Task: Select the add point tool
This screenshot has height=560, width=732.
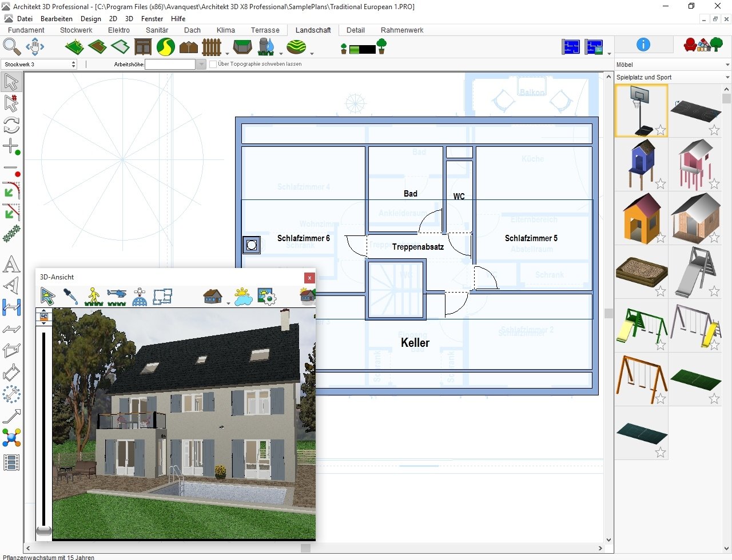Action: (x=11, y=147)
